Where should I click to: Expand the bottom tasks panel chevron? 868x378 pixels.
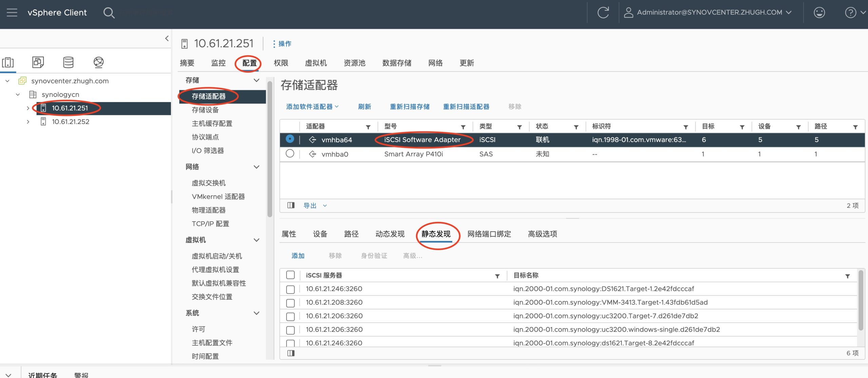pyautogui.click(x=8, y=375)
